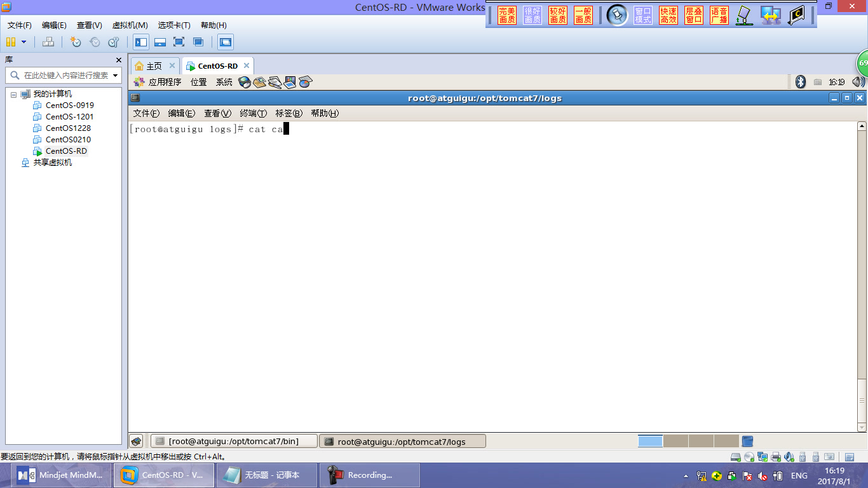The image size is (868, 488).
Task: Click the terminal window menu icon in the title bar
Action: click(x=135, y=98)
